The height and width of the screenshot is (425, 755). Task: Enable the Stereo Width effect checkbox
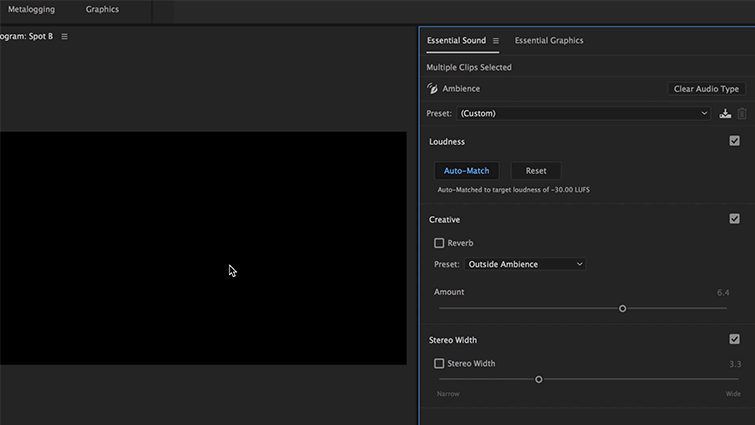click(439, 364)
